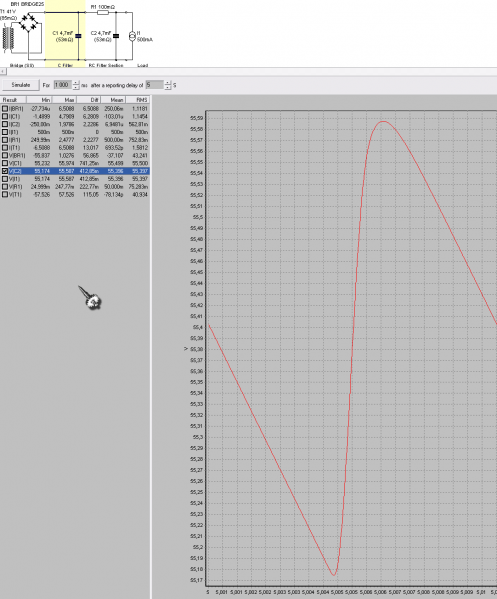
Task: Select the bridge rectifier BR1 symbol
Action: (29, 23)
